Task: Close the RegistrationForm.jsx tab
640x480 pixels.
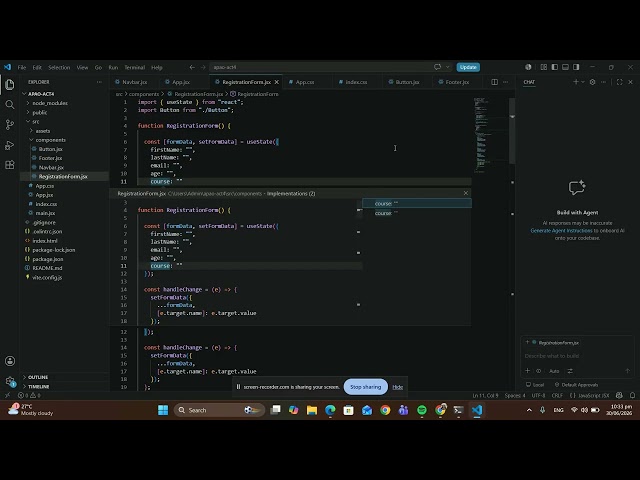Action: coord(277,82)
